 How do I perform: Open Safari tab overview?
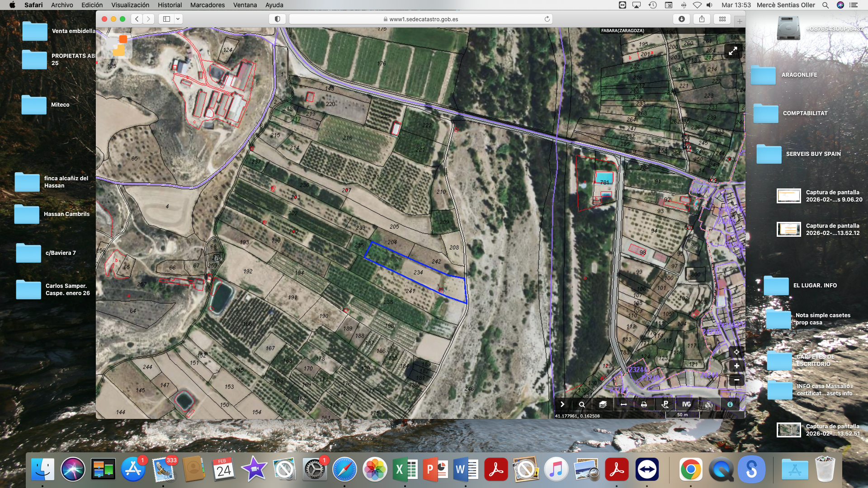click(722, 19)
